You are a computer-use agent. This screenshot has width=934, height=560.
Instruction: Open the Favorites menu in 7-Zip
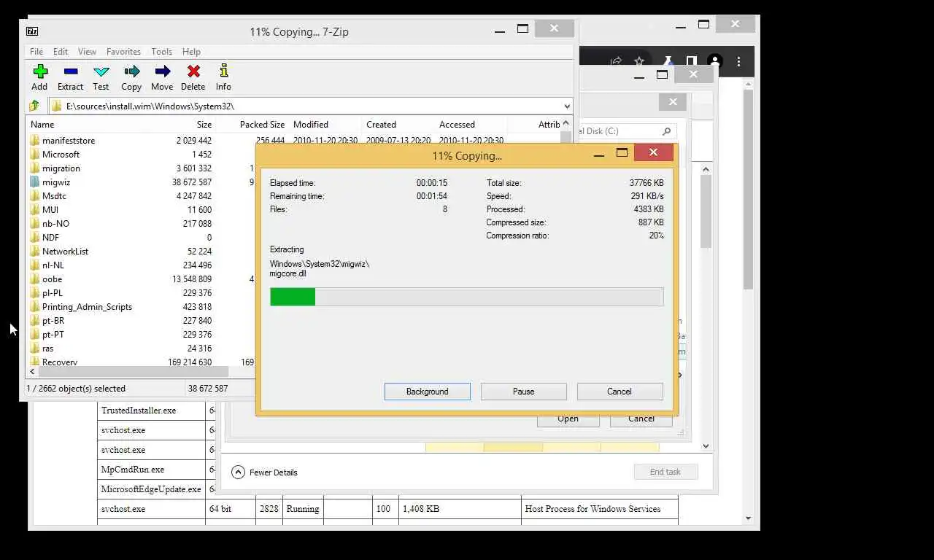coord(123,52)
